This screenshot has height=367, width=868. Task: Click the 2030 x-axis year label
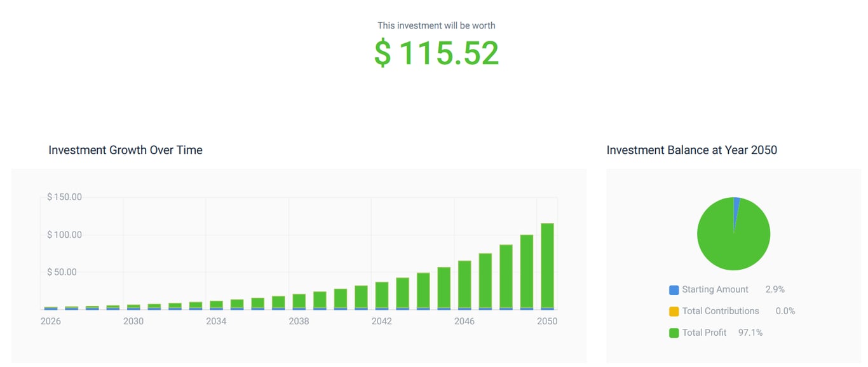133,321
